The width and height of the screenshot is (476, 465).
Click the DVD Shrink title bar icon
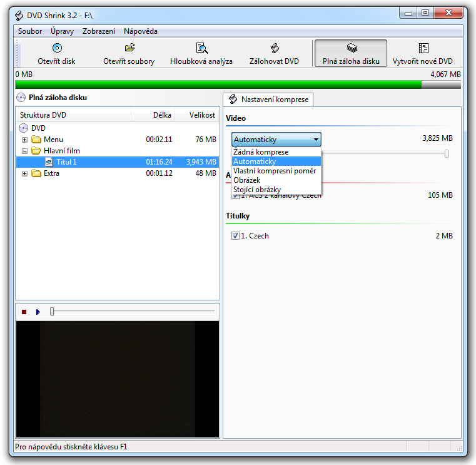(19, 16)
